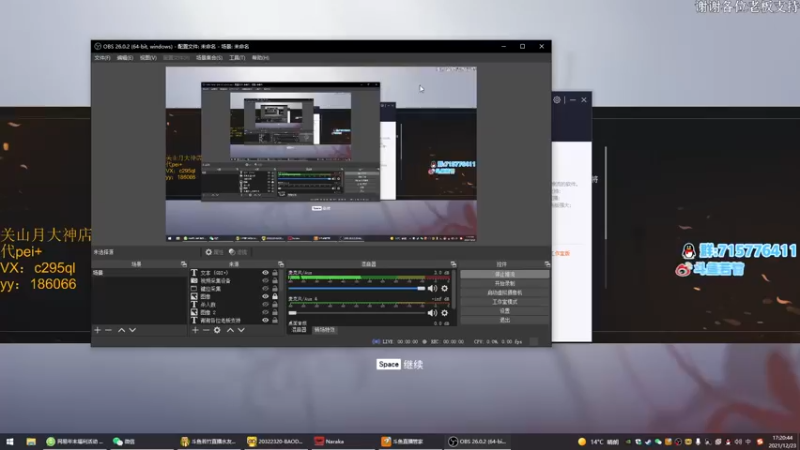800x450 pixels.
Task: Pop out the Mixer dock via its header icon
Action: click(453, 264)
